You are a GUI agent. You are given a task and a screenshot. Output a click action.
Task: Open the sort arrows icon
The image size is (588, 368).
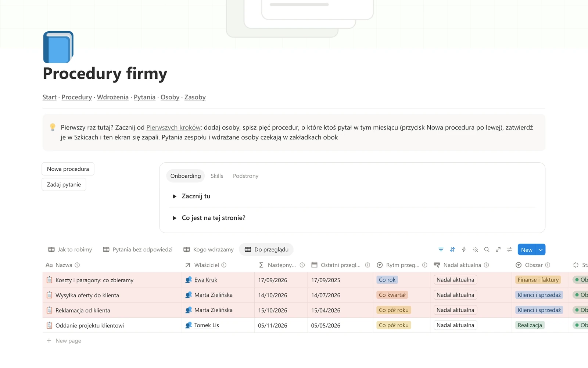point(452,250)
